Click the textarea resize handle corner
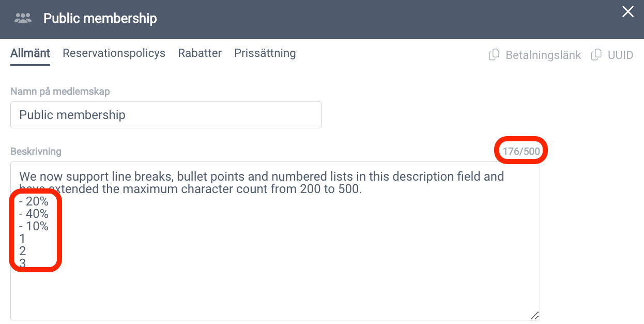644x324 pixels. (535, 315)
